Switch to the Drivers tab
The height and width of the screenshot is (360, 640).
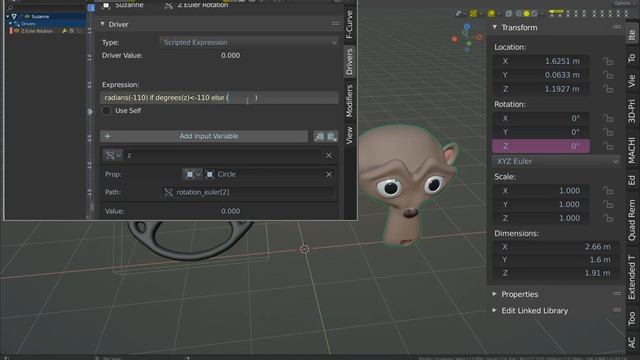click(349, 62)
